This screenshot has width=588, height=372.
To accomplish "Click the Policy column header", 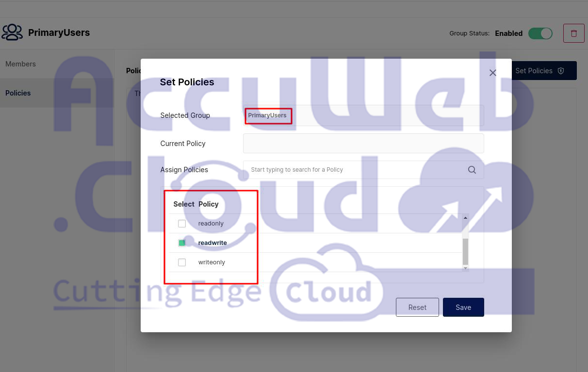I will 208,204.
